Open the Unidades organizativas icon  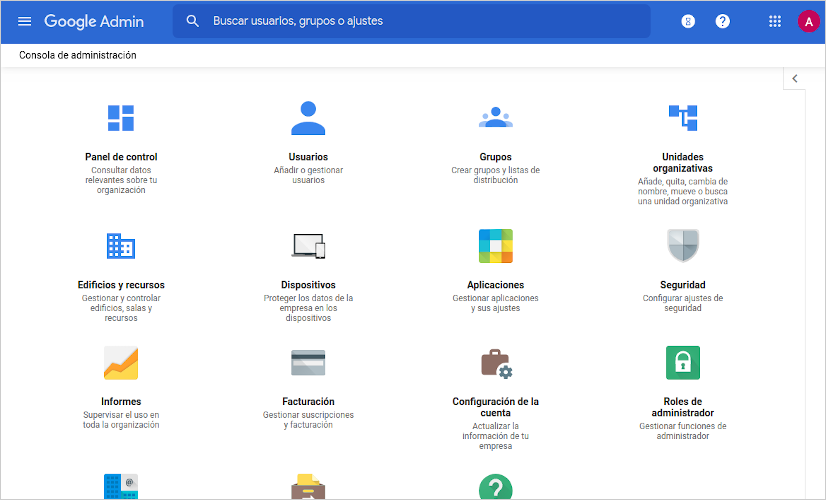coord(683,117)
